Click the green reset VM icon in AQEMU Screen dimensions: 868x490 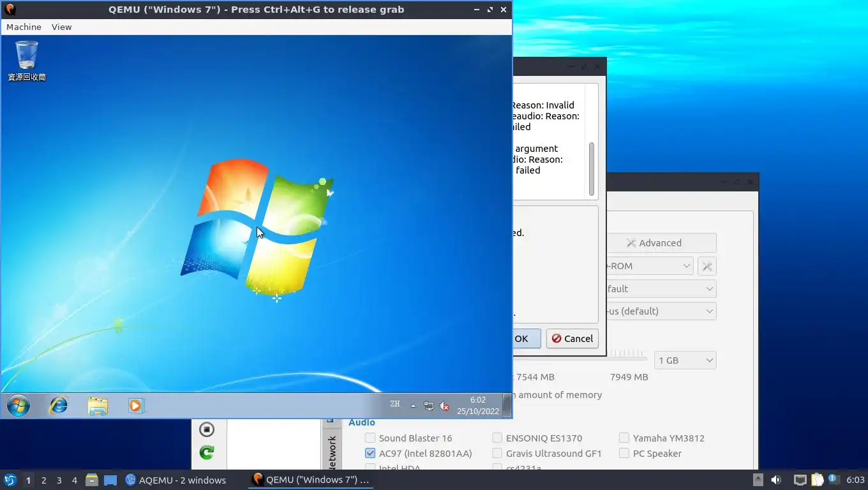[x=206, y=452]
